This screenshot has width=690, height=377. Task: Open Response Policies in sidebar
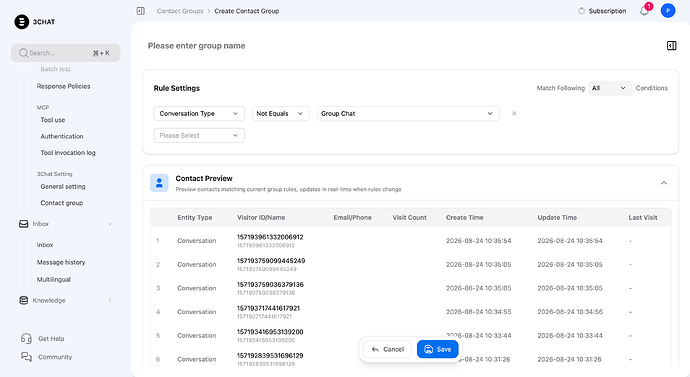(63, 86)
